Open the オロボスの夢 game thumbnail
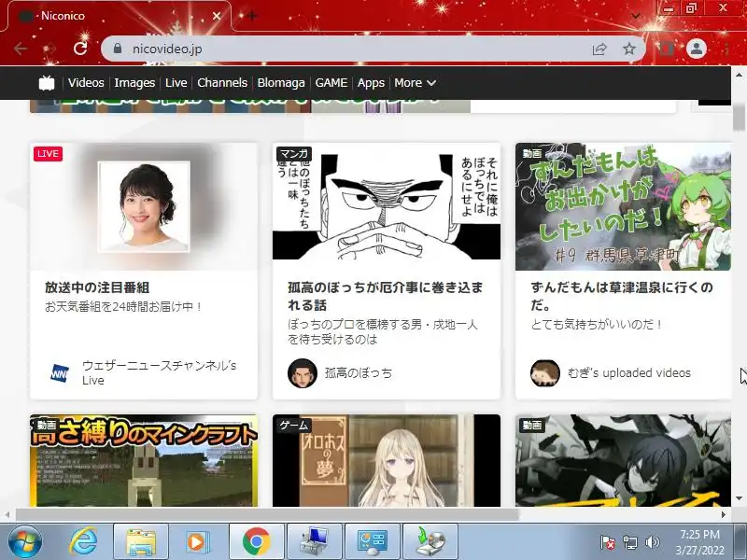The width and height of the screenshot is (747, 560). [387, 460]
